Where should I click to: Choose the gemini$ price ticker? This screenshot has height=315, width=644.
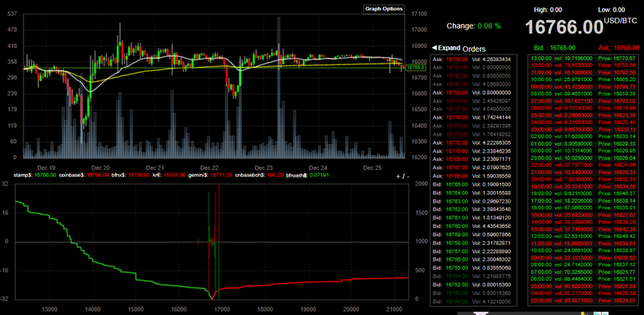[210, 175]
